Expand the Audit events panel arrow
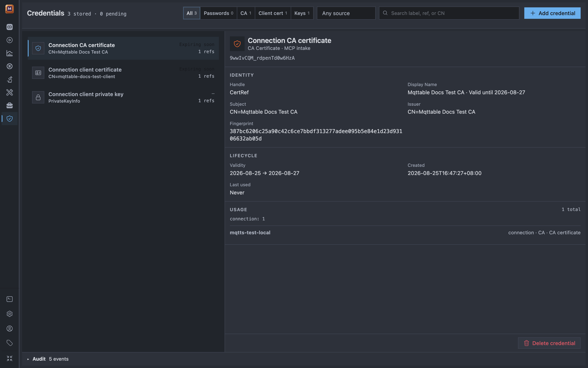This screenshot has height=368, width=588. coord(28,359)
